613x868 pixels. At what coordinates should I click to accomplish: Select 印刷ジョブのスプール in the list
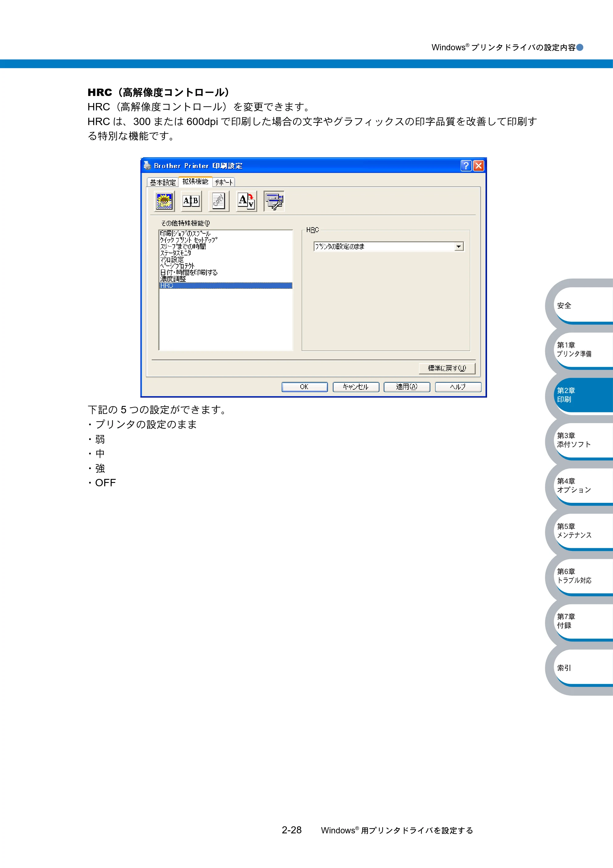(226, 234)
